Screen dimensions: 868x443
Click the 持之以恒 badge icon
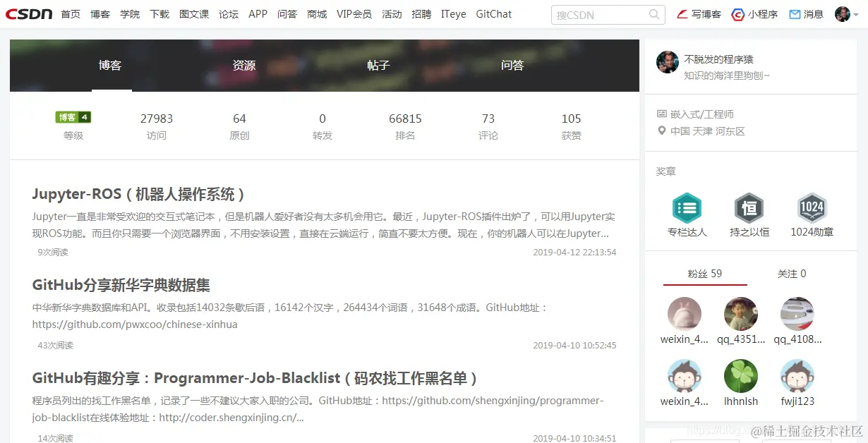click(x=749, y=208)
